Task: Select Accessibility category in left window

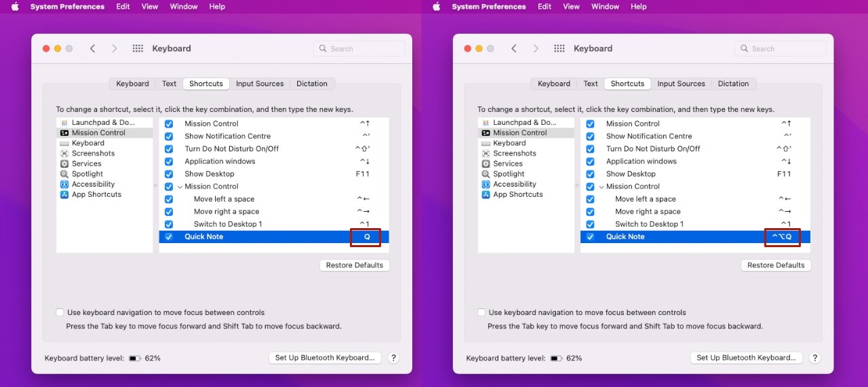Action: coord(104,184)
